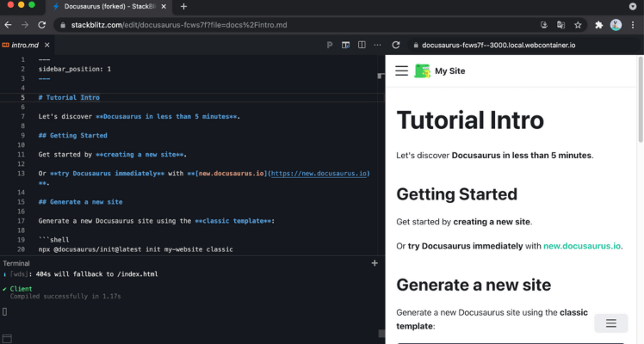Close the intro.md editor tab

pyautogui.click(x=47, y=45)
